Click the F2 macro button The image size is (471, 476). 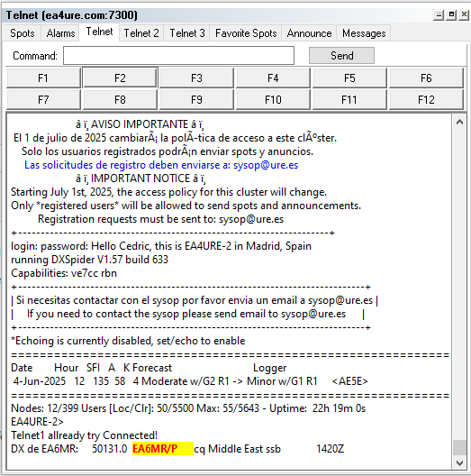120,78
